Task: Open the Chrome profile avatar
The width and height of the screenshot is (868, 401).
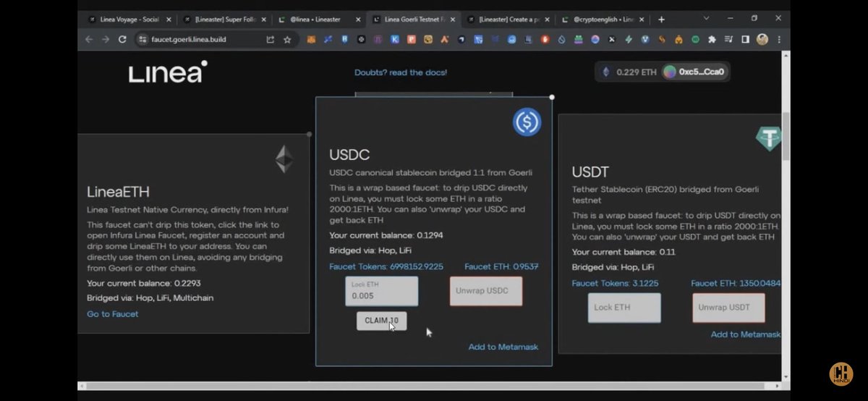Action: click(x=762, y=40)
